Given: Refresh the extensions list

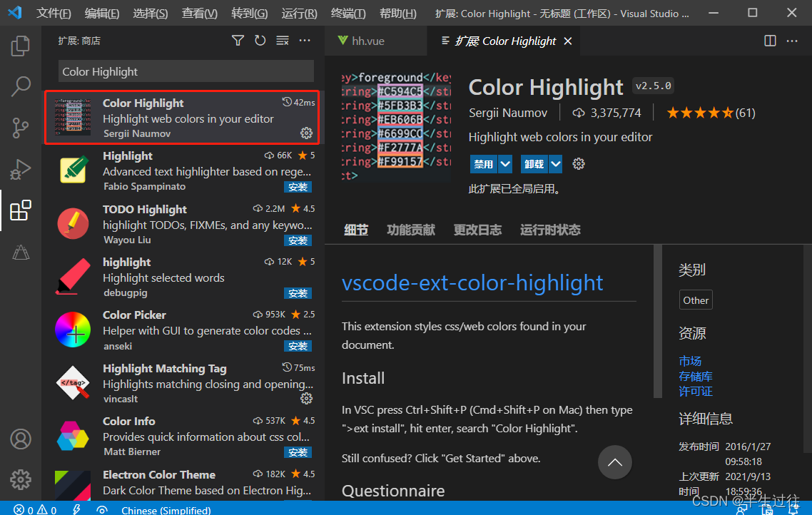Looking at the screenshot, I should pyautogui.click(x=260, y=41).
